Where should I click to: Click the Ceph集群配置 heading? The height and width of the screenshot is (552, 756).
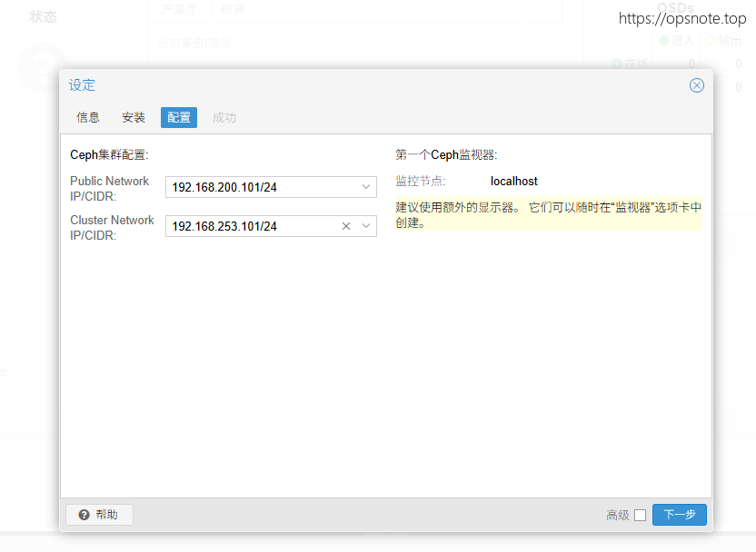coord(109,154)
